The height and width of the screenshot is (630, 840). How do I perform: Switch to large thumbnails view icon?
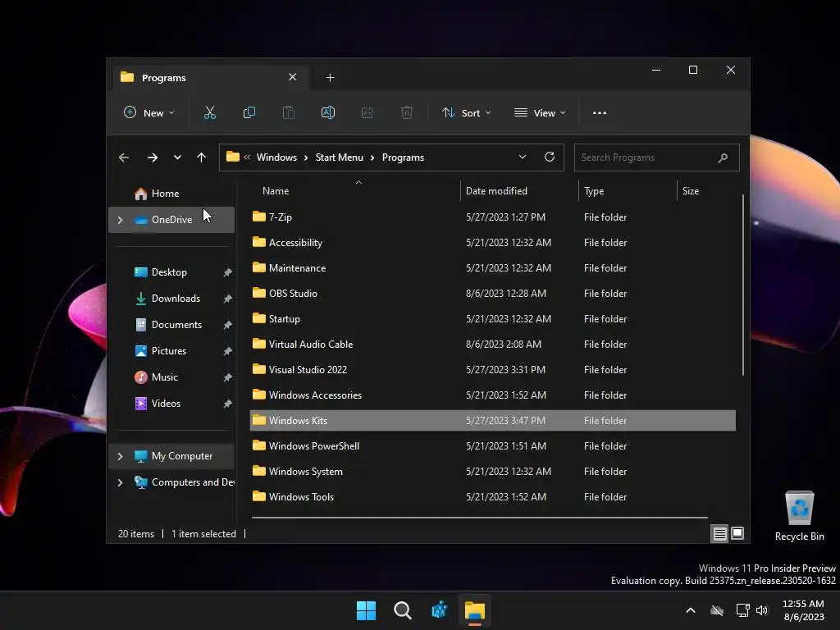click(737, 533)
